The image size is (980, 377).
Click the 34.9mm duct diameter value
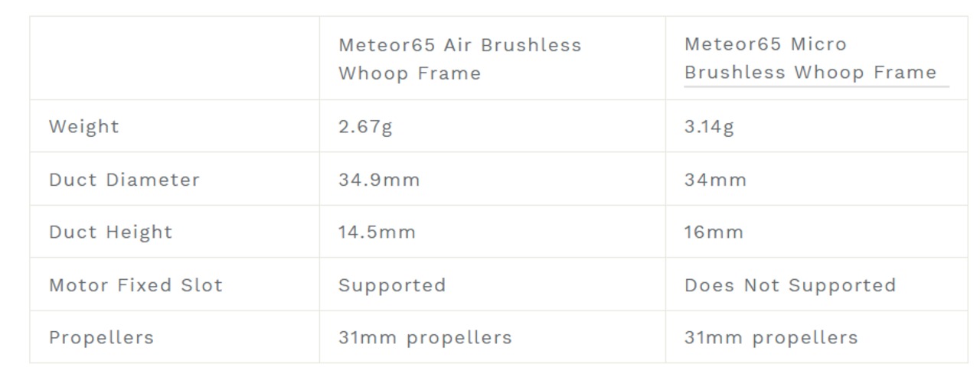click(x=379, y=180)
